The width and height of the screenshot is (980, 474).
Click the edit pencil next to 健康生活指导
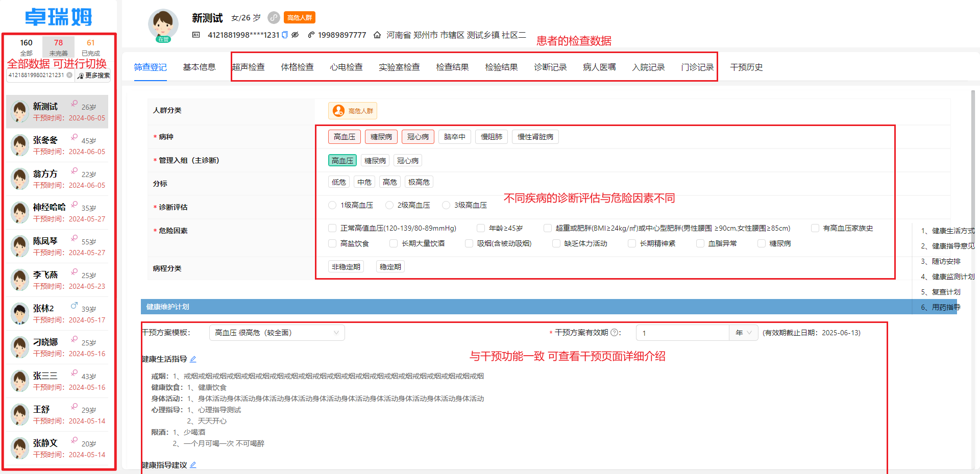[193, 359]
